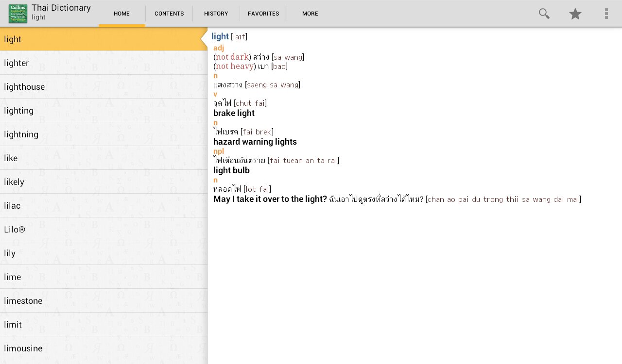Open the three-dot overflow menu
This screenshot has width=622, height=364.
tap(606, 14)
